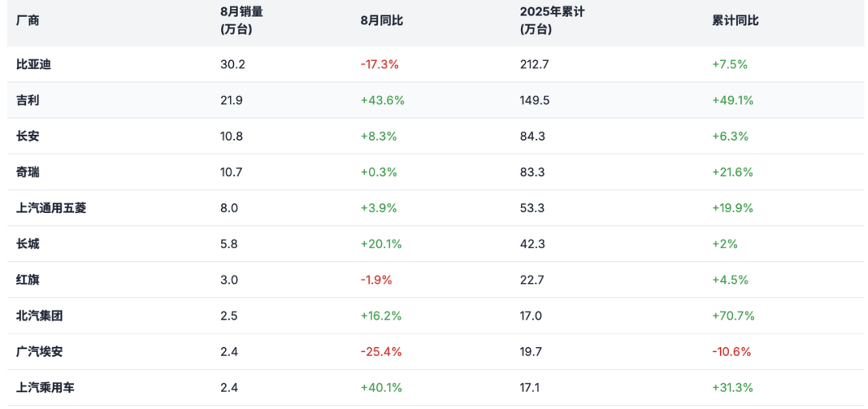Select the 吉利 row label
This screenshot has height=409, width=868.
(27, 100)
